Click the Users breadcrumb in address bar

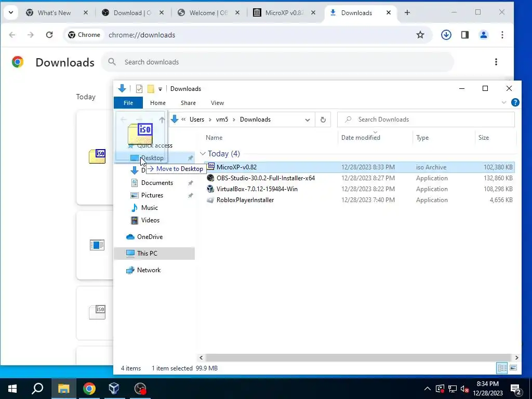(x=197, y=119)
